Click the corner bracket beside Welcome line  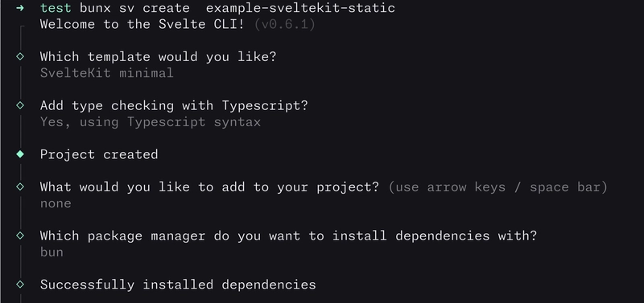(22, 28)
